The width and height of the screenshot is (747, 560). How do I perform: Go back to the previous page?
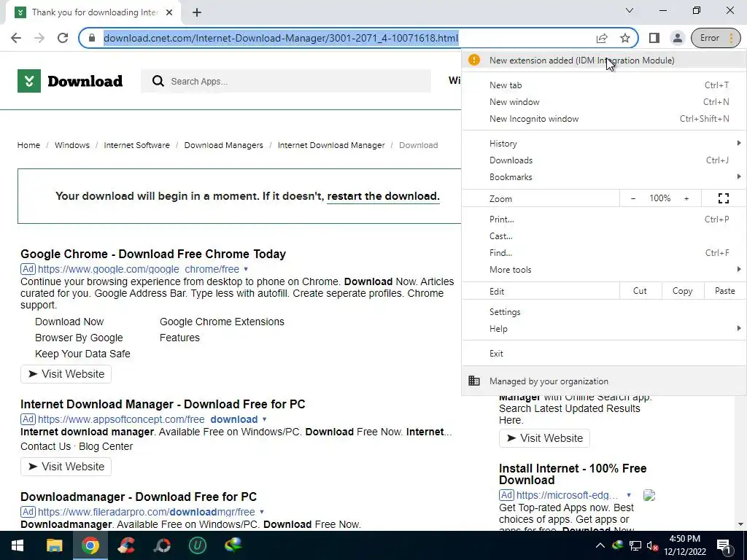(16, 38)
